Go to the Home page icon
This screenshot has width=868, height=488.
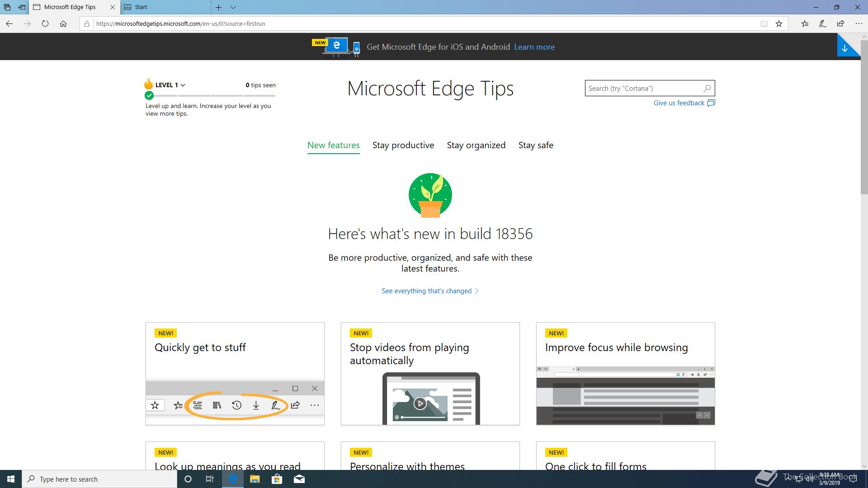click(x=63, y=24)
